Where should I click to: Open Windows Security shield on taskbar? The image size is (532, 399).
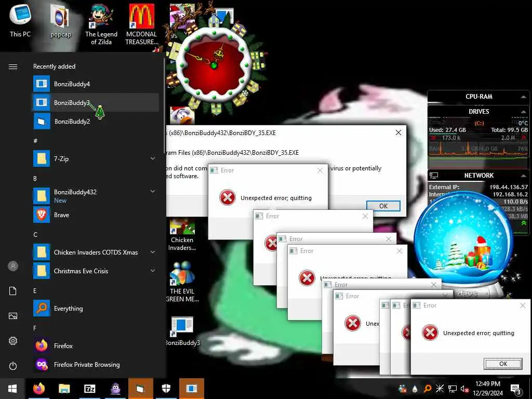pos(166,389)
